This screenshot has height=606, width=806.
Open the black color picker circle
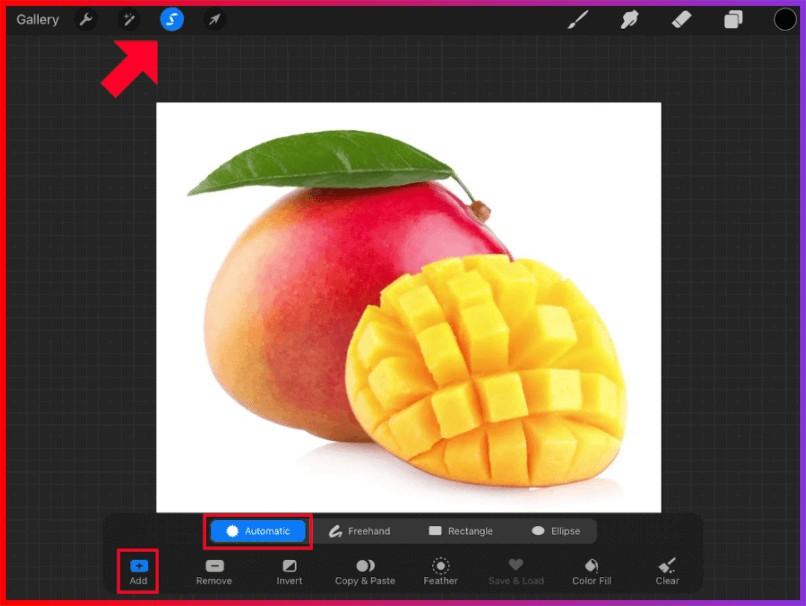pos(785,20)
